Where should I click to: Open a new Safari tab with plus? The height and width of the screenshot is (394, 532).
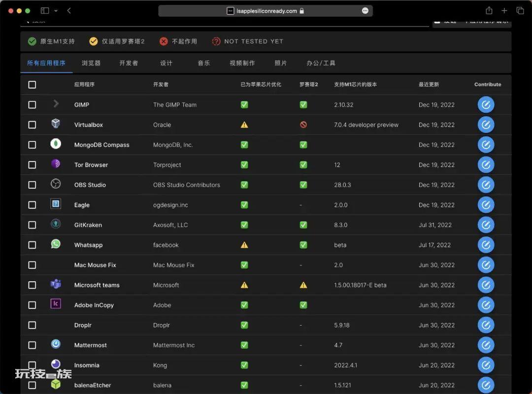click(504, 11)
